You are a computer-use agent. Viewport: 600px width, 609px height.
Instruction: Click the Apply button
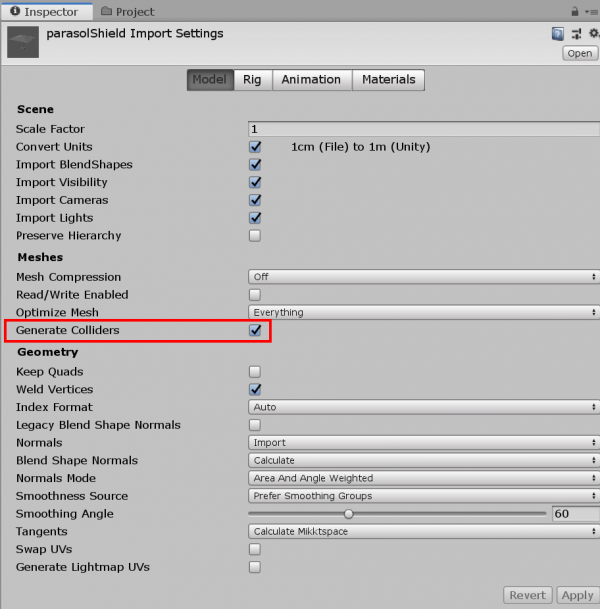pos(577,595)
